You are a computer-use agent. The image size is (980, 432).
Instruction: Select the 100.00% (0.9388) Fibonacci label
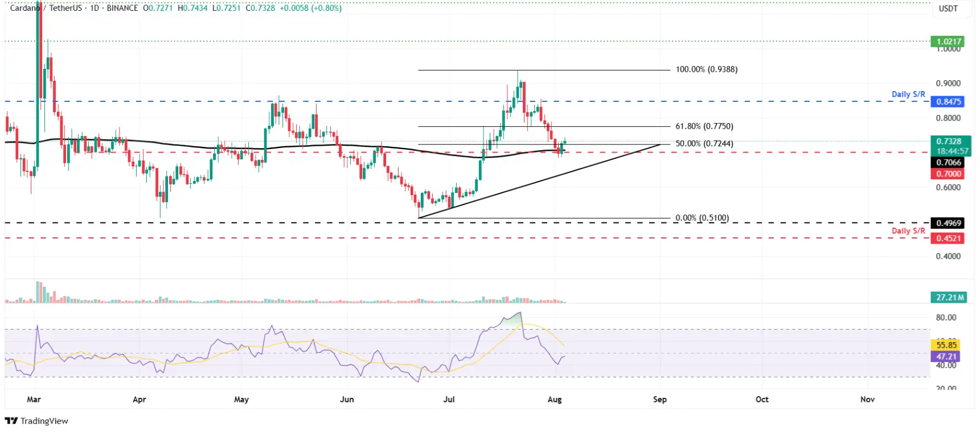[x=706, y=69]
